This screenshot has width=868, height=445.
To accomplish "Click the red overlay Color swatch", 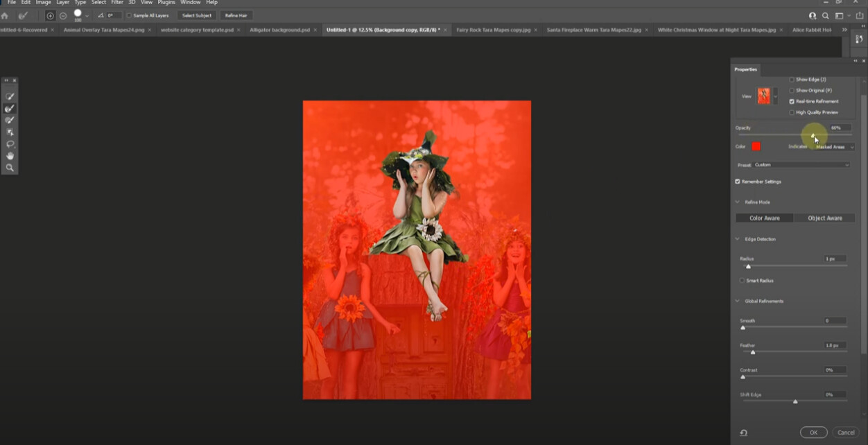I will pyautogui.click(x=756, y=146).
